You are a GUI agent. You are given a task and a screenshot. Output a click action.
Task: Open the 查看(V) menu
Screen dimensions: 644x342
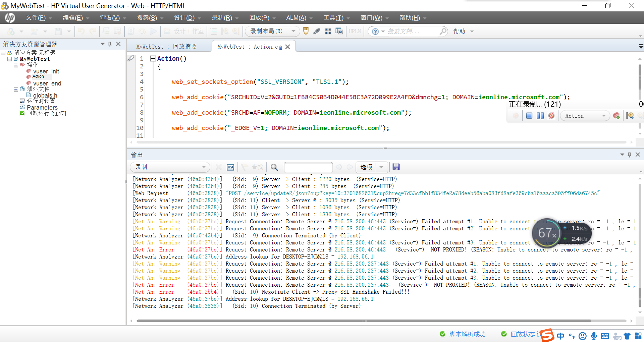point(113,18)
